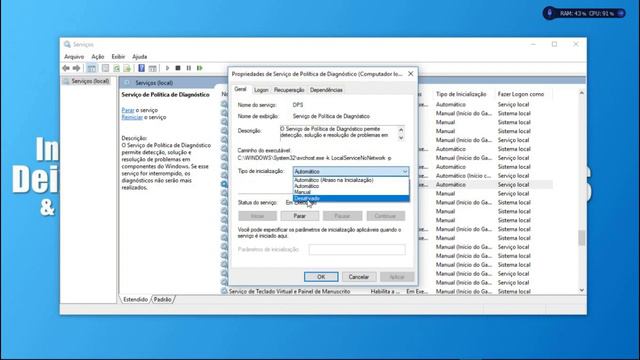Switch to the Dependências tab
The width and height of the screenshot is (640, 360).
coord(326,90)
